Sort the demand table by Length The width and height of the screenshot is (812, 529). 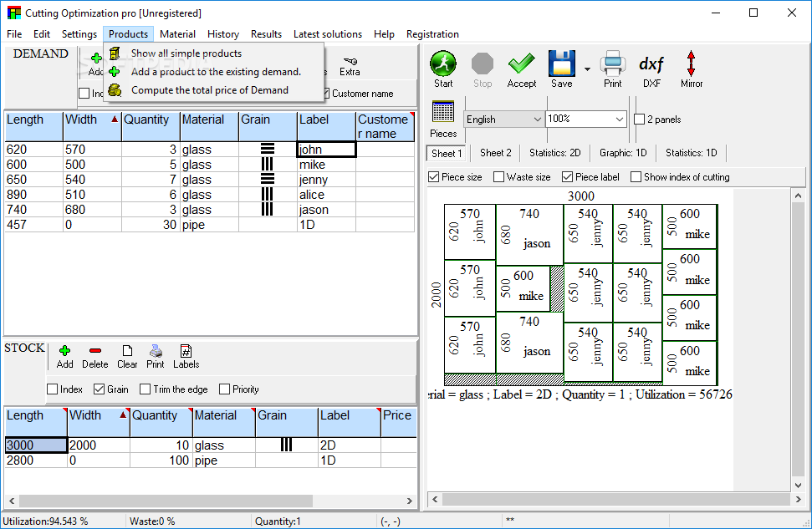pos(34,127)
